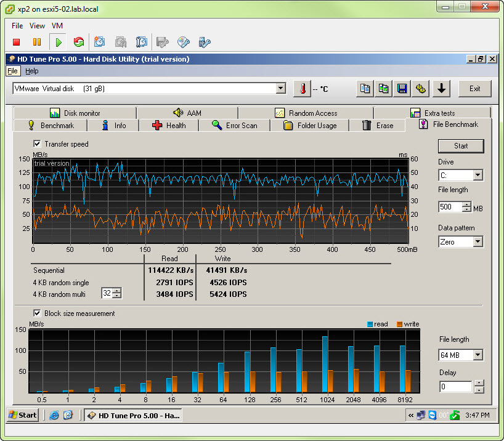Open the Help menu

coord(31,71)
